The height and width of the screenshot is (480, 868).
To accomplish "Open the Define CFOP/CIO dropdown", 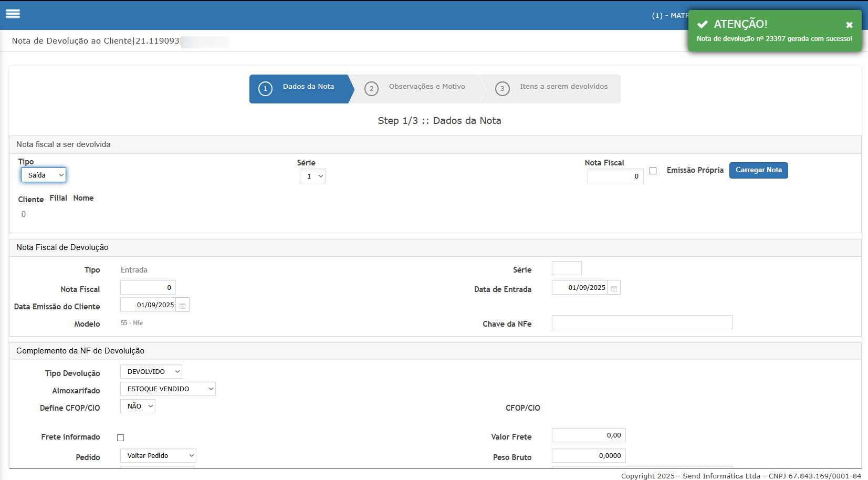I will point(138,406).
